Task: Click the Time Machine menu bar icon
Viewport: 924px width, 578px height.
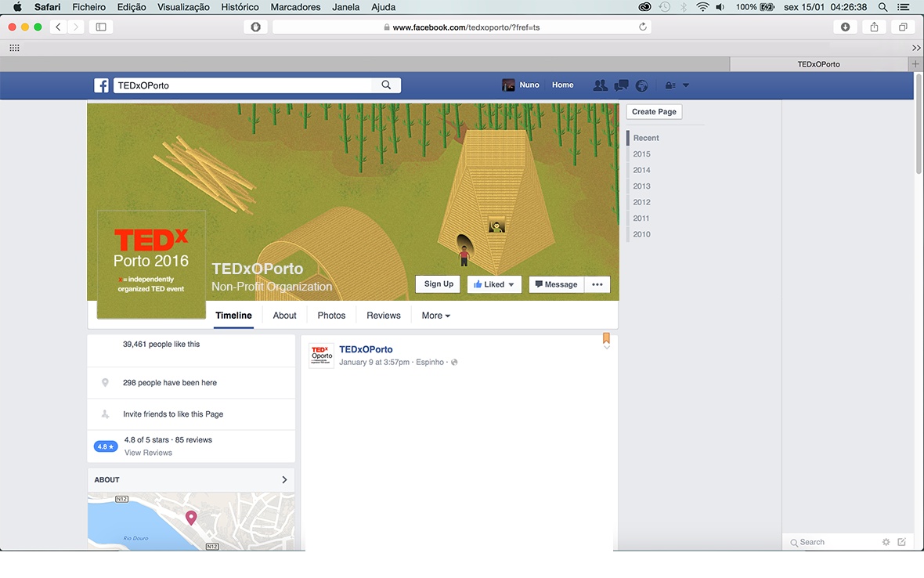Action: (665, 7)
